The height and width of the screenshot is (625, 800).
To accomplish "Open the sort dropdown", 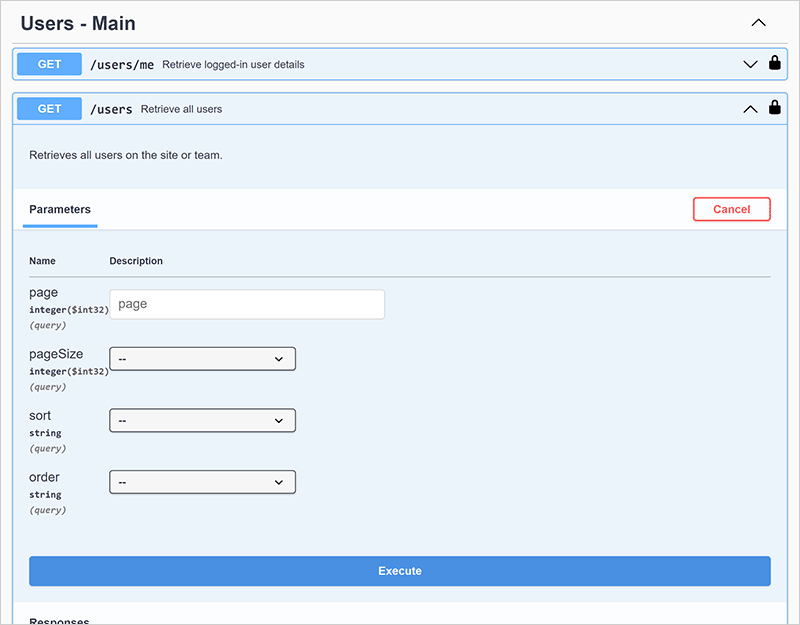I will click(202, 421).
